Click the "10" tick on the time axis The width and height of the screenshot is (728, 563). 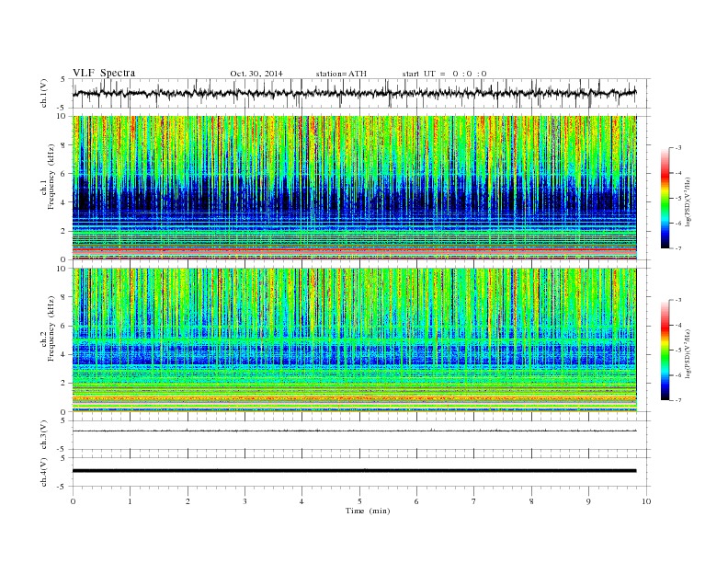click(647, 501)
